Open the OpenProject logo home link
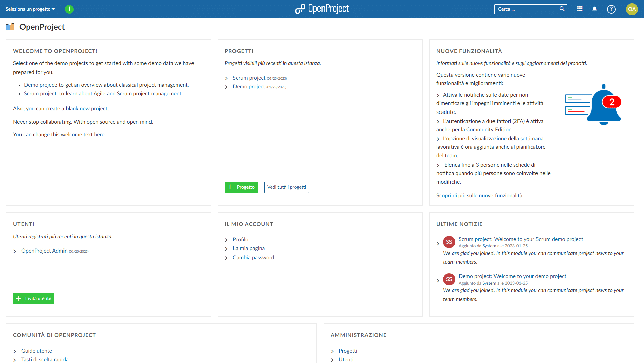Viewport: 644px width, 363px height. [x=322, y=9]
